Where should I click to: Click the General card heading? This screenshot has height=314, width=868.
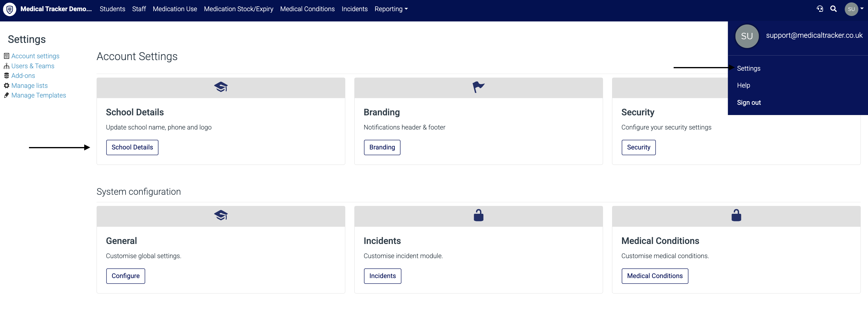[x=121, y=241]
